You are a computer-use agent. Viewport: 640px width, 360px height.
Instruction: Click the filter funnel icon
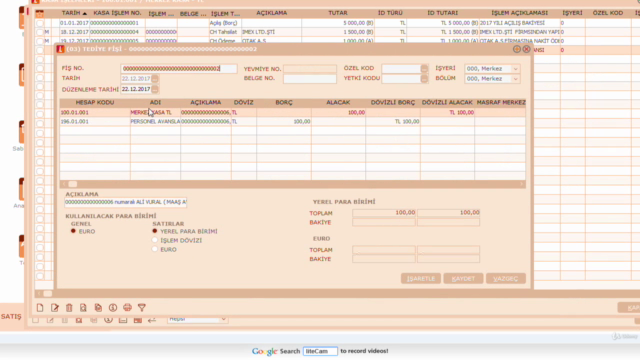point(142,307)
